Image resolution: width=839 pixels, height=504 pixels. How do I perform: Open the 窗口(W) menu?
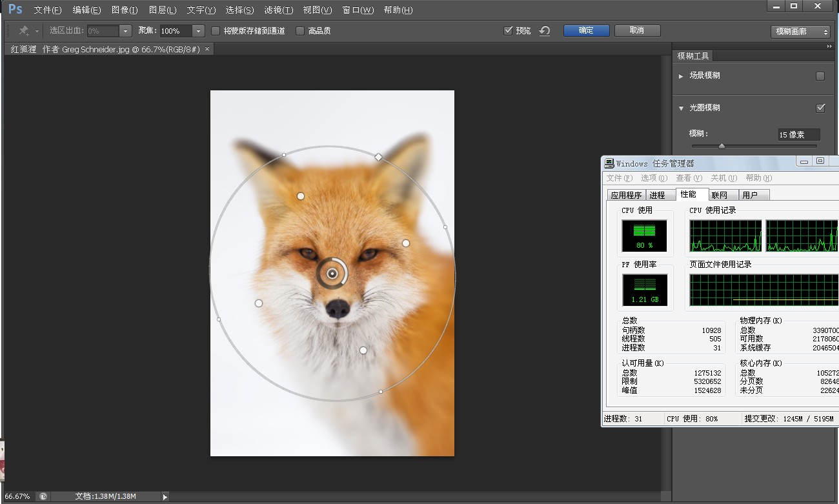358,10
